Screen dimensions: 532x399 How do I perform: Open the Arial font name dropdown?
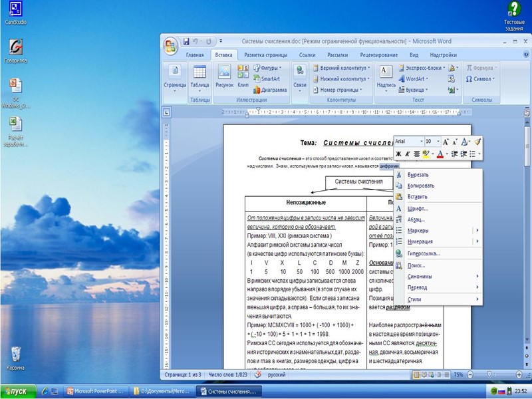[422, 142]
